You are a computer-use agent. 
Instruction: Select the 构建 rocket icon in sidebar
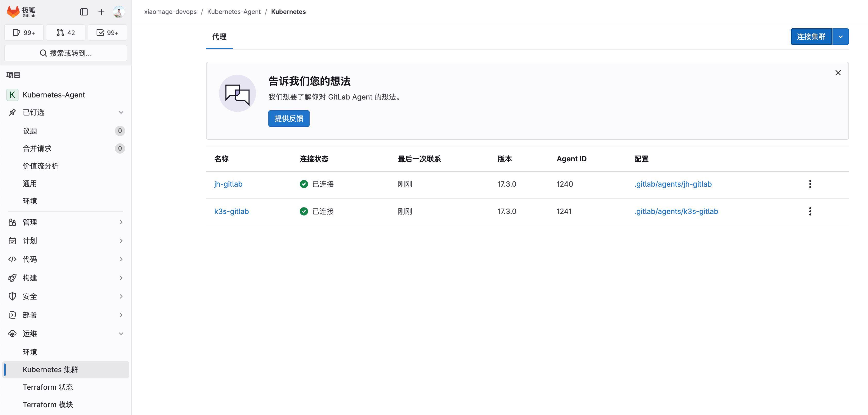tap(12, 277)
